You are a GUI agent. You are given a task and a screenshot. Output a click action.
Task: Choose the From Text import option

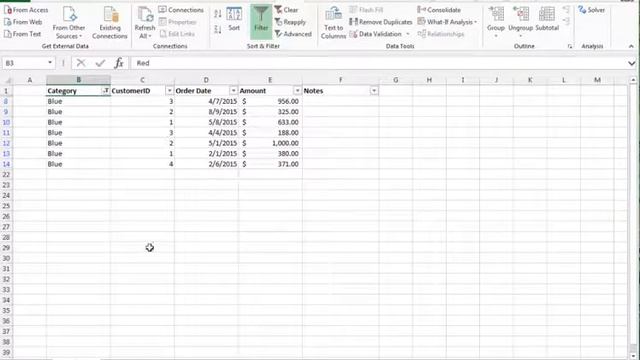(x=22, y=34)
